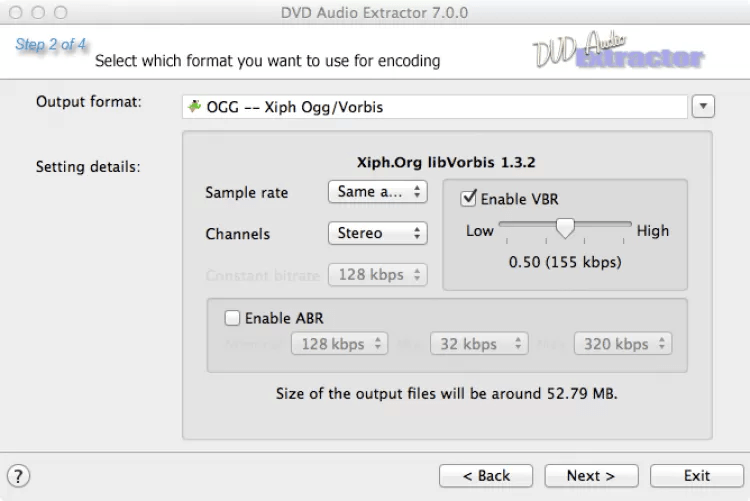
Task: Click the DVD Audio Extractor logo
Action: pos(618,50)
